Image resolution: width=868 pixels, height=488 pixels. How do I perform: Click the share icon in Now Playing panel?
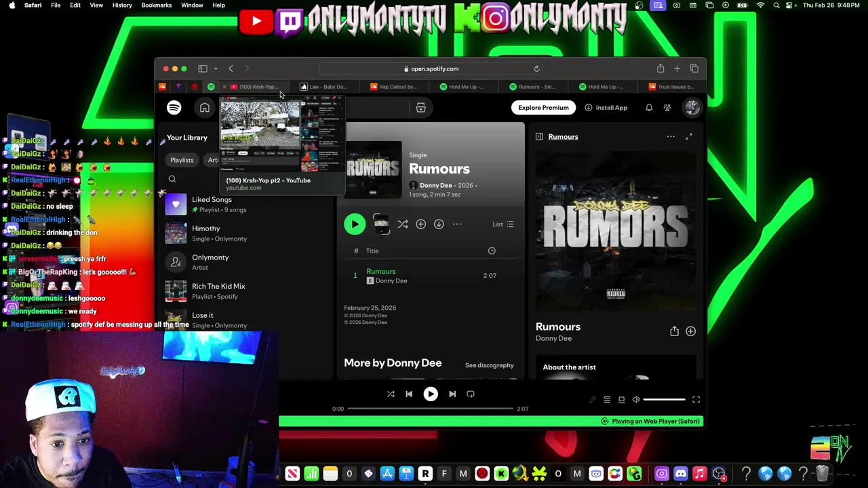click(674, 331)
